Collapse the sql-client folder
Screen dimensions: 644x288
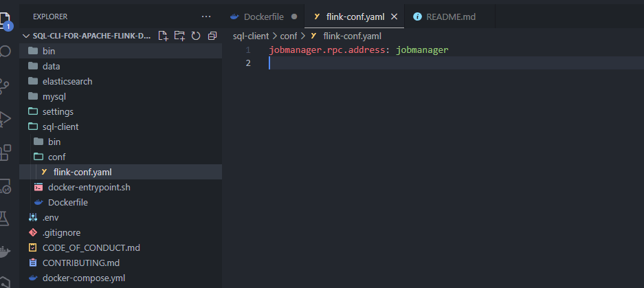[120, 126]
